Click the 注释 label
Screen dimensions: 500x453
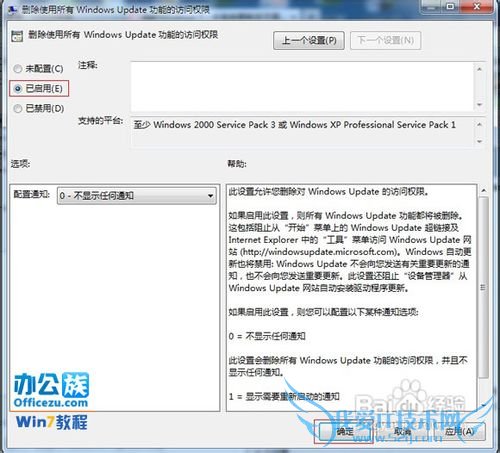point(88,65)
